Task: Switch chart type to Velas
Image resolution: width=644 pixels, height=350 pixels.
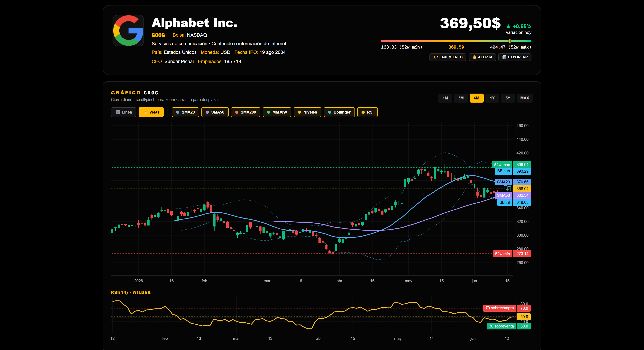Action: point(151,112)
